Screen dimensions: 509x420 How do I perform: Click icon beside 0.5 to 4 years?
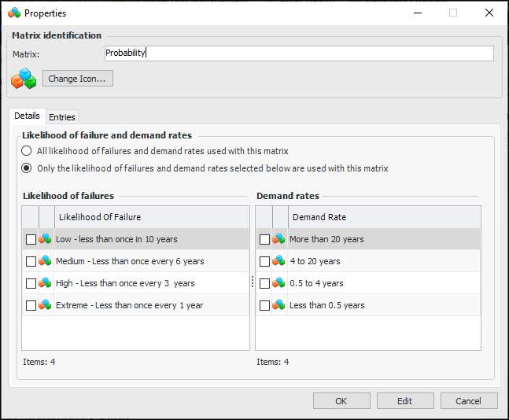(279, 283)
